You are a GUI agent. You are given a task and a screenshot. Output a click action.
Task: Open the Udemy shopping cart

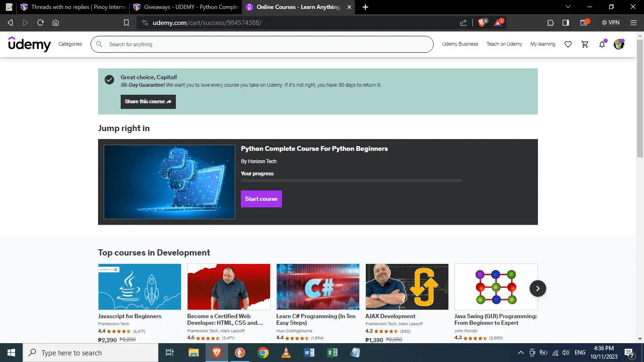pos(585,44)
